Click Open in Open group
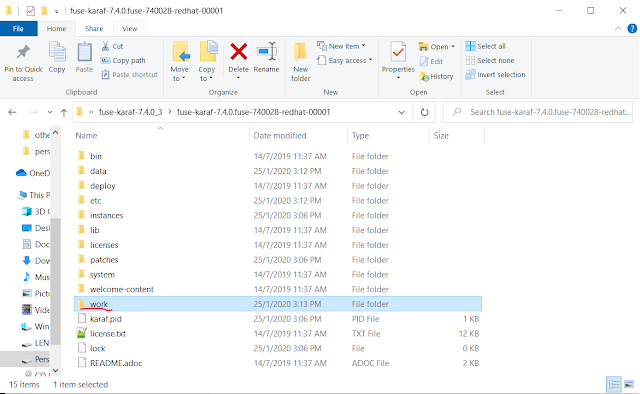 (x=436, y=47)
